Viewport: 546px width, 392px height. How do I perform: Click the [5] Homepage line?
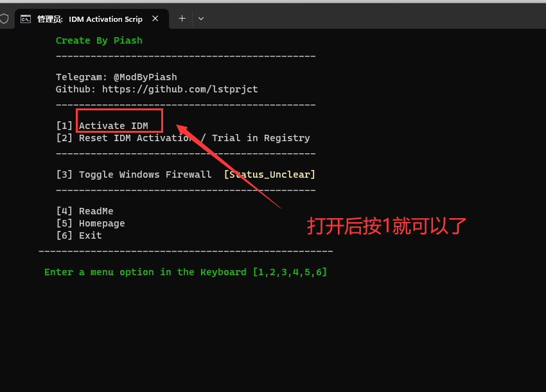(90, 223)
